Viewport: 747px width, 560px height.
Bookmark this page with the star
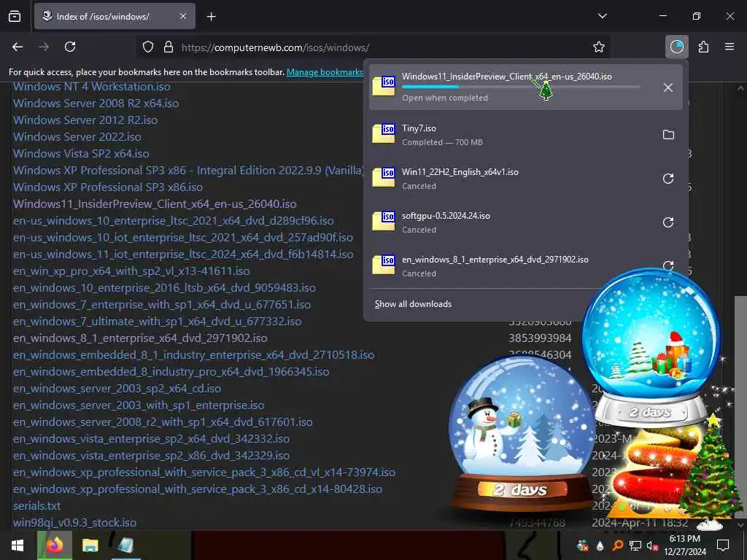(x=599, y=47)
